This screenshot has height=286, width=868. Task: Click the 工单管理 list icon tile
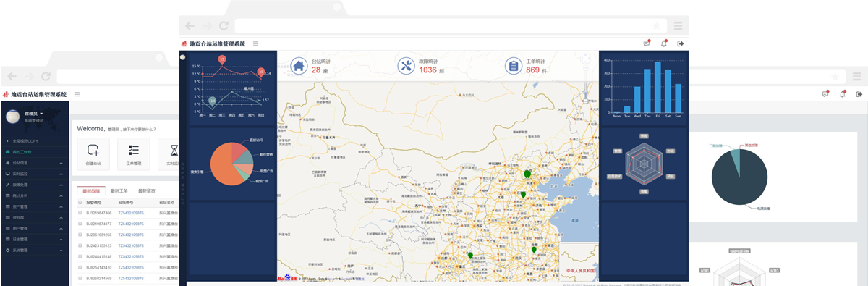coord(134,154)
